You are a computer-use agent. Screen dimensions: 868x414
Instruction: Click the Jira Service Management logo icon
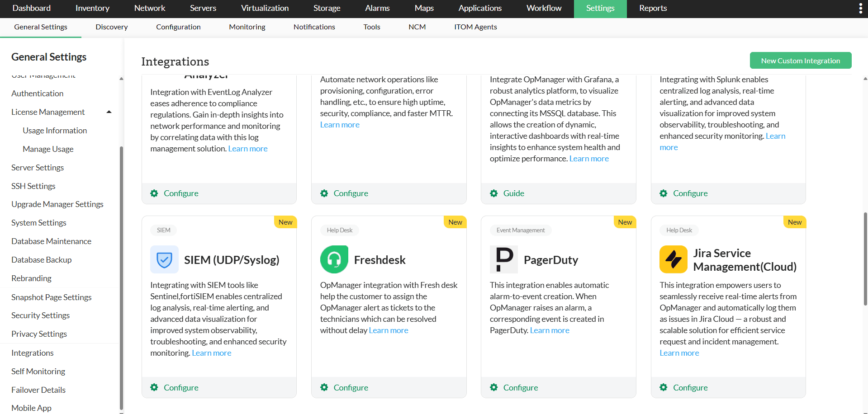coord(674,259)
